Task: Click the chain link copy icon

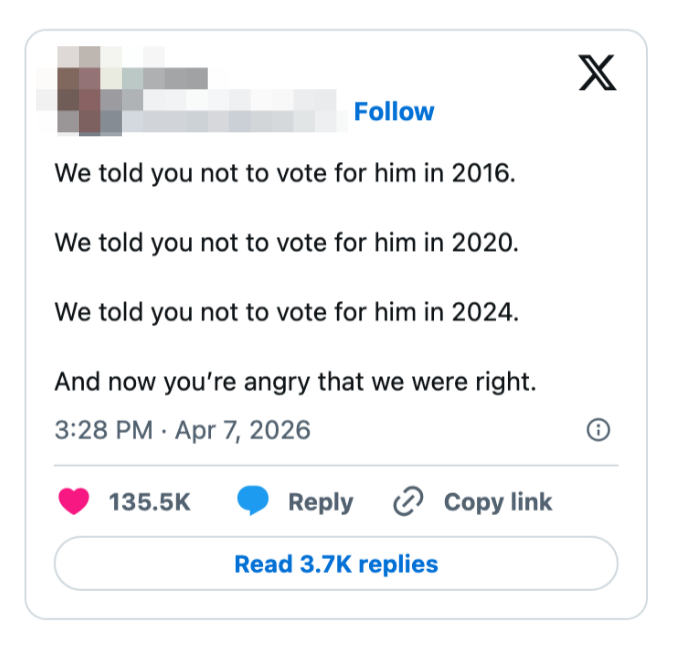Action: pos(408,501)
